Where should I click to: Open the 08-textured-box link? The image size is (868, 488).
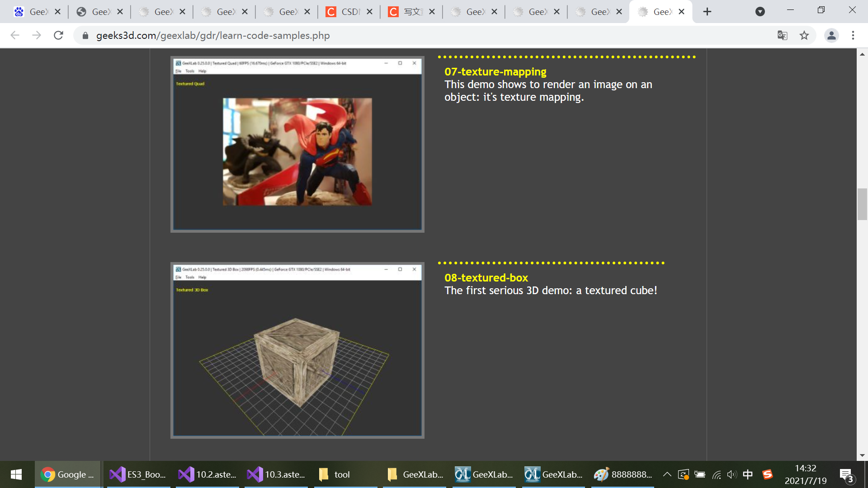(x=486, y=277)
